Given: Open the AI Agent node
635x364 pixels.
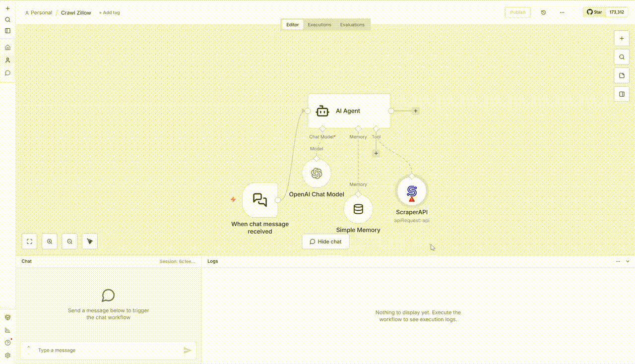Looking at the screenshot, I should click(x=349, y=111).
